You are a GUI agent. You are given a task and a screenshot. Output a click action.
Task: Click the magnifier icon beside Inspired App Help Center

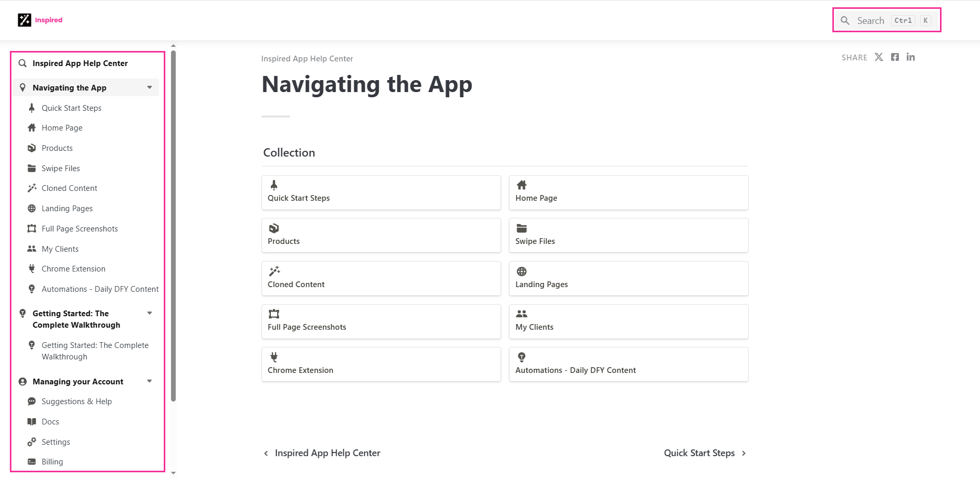point(22,63)
